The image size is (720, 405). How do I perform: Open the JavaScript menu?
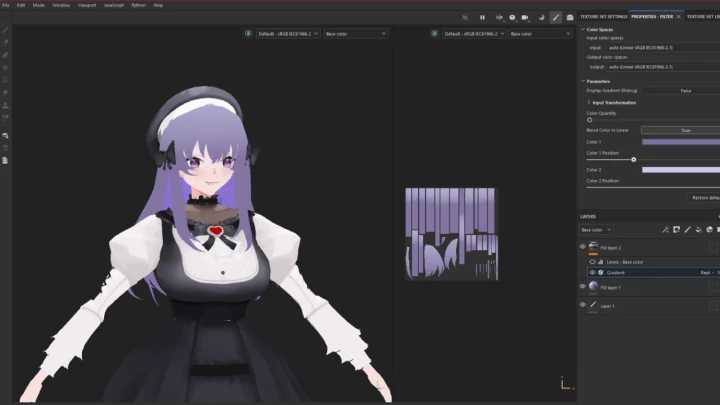[113, 5]
